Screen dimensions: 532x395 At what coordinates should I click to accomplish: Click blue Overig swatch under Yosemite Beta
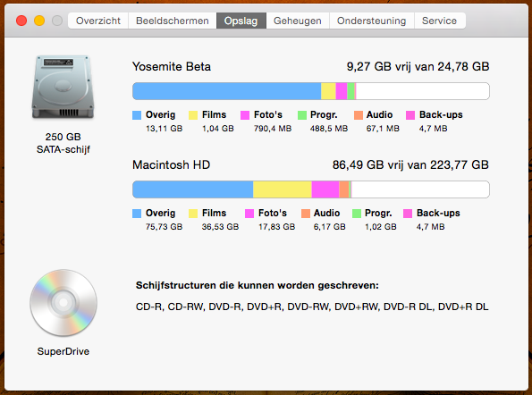point(137,115)
